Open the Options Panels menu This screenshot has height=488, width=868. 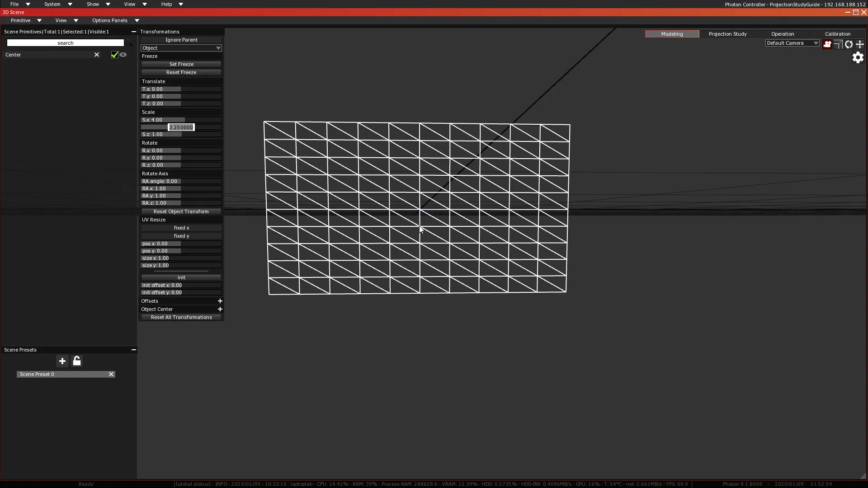click(115, 20)
